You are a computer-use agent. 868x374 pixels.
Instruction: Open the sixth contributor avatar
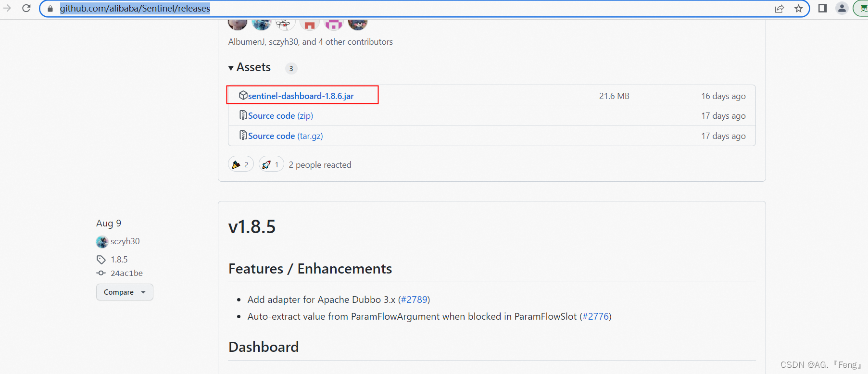click(x=358, y=24)
